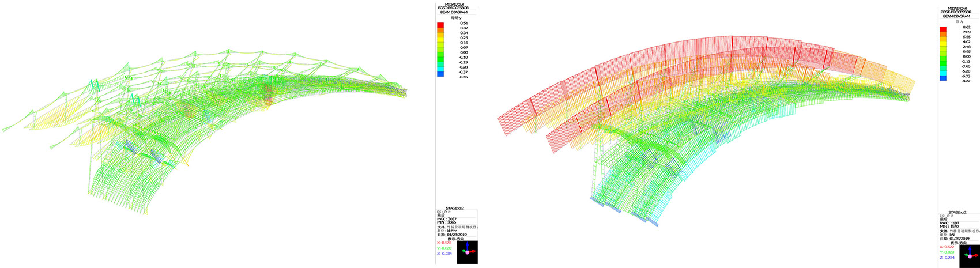The width and height of the screenshot is (980, 268).
Task: Click the MAX : 3037 label in left panel
Action: tap(447, 219)
